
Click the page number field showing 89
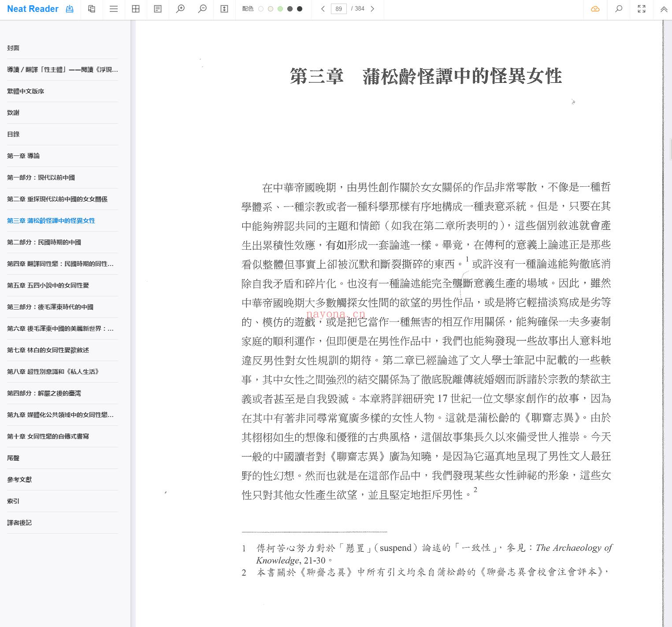pos(338,9)
